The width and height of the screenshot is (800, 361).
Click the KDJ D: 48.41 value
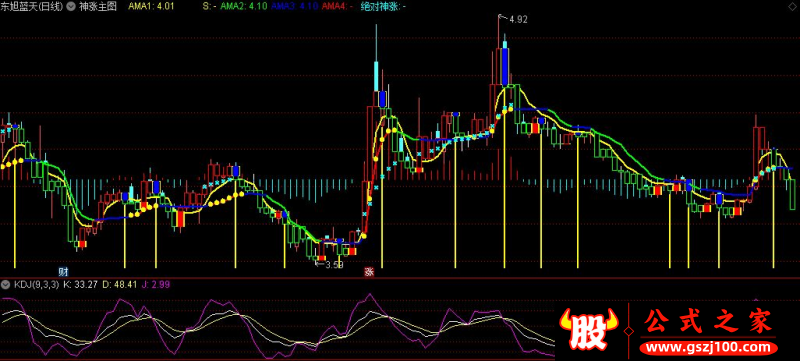[119, 284]
